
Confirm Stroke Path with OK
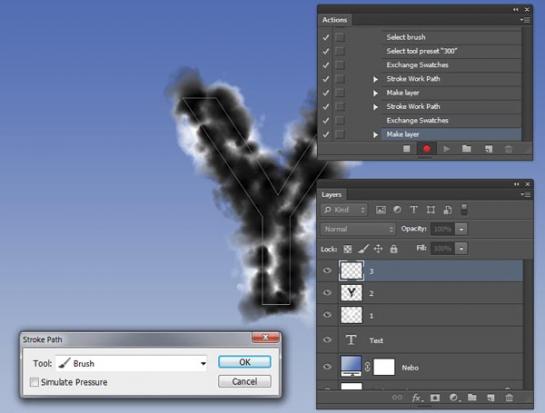pos(245,362)
